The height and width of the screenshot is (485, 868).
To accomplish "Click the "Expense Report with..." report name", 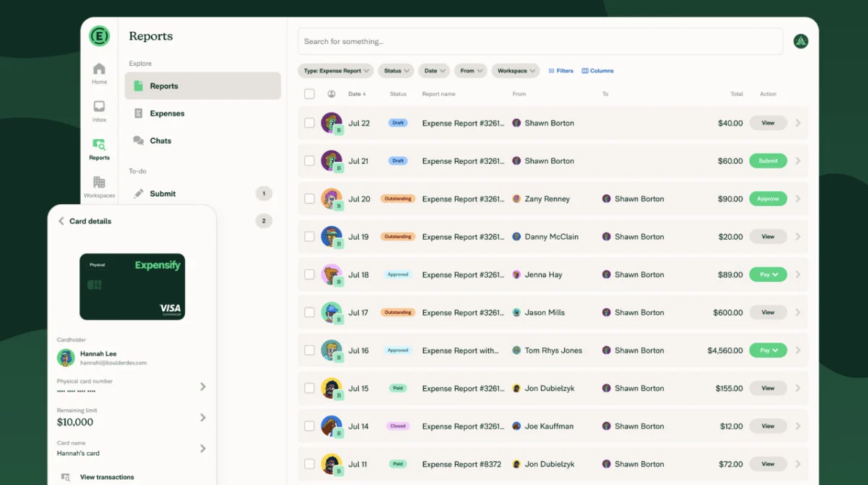I will (x=461, y=351).
